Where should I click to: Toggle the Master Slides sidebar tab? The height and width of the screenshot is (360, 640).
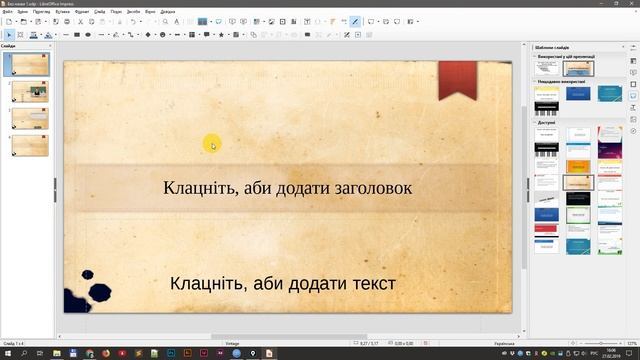(633, 96)
